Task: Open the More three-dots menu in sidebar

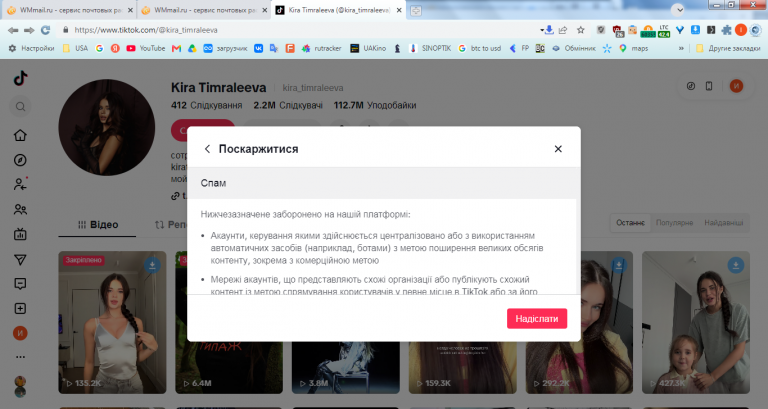Action: [20, 357]
